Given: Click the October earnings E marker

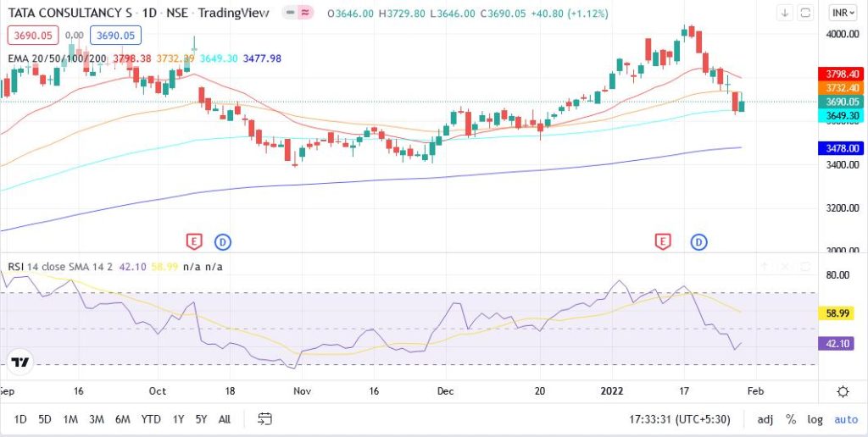Looking at the screenshot, I should pyautogui.click(x=195, y=242).
